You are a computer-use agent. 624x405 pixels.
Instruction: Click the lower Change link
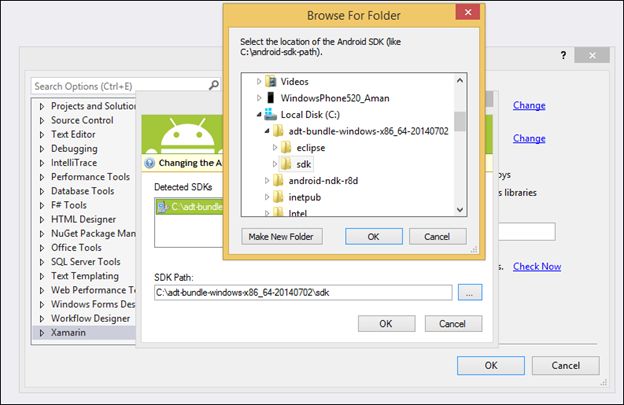(x=529, y=138)
